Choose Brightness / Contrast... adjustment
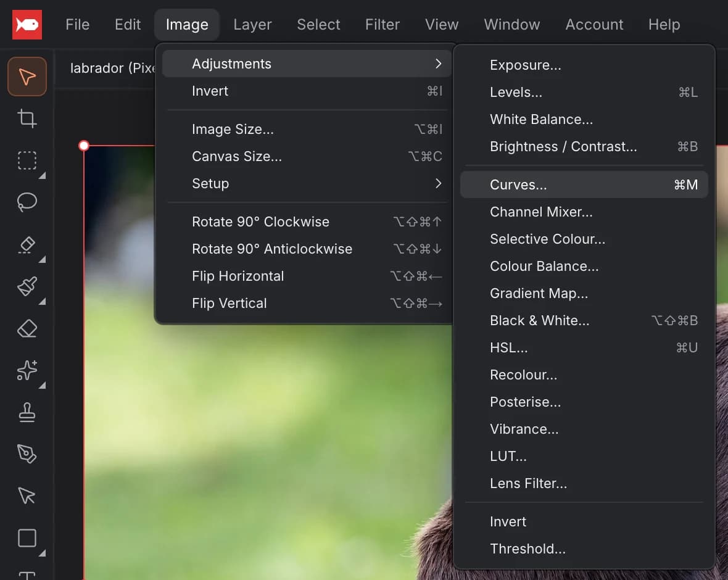The height and width of the screenshot is (580, 728). point(584,146)
